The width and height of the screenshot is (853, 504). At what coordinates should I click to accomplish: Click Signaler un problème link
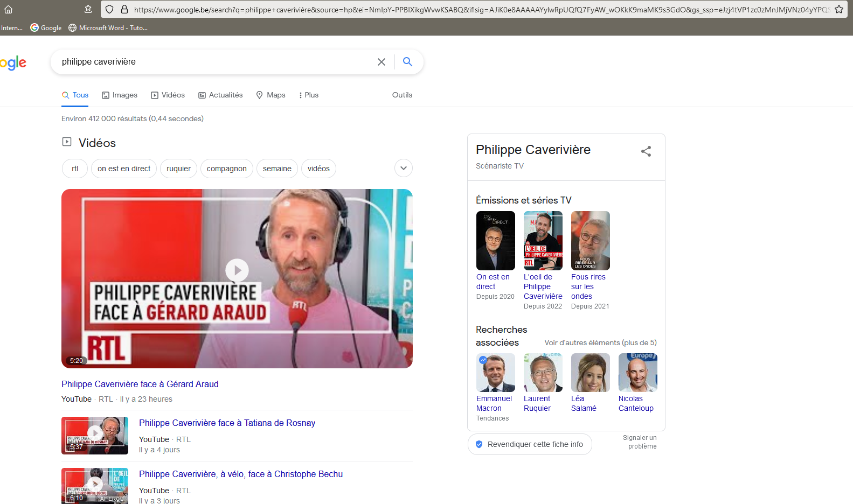tap(640, 442)
